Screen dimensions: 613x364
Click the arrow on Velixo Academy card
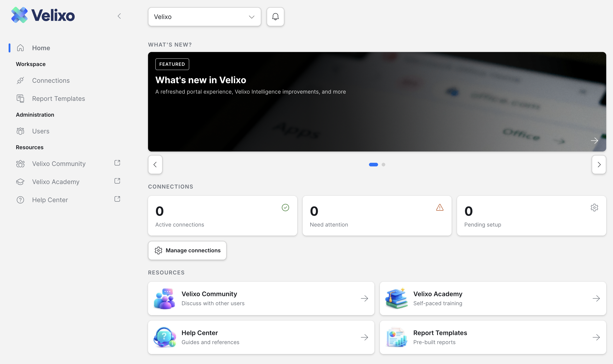(596, 298)
